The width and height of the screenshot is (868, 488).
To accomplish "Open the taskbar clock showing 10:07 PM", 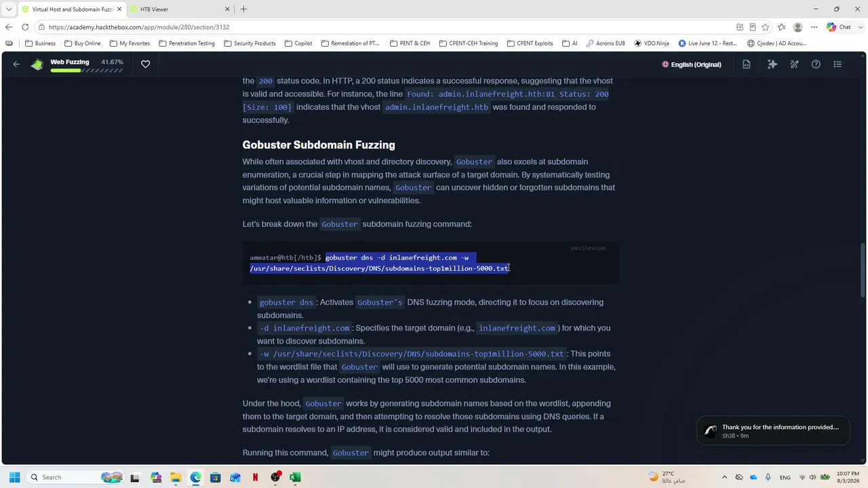I will [847, 477].
